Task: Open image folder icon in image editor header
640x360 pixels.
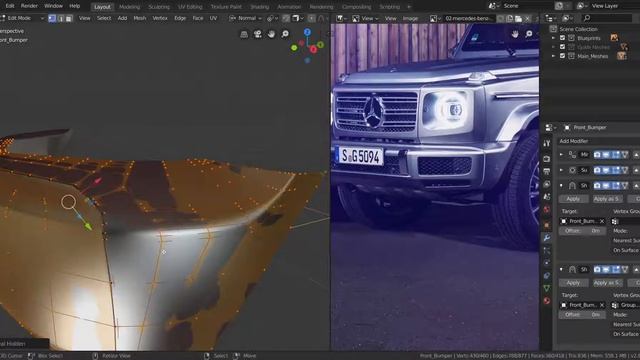Action: point(518,19)
